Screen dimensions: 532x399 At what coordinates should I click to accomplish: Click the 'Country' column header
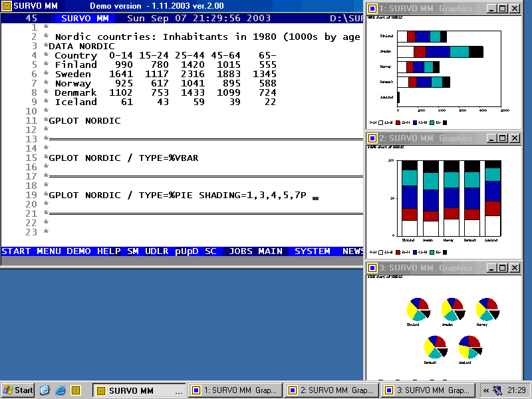(76, 55)
